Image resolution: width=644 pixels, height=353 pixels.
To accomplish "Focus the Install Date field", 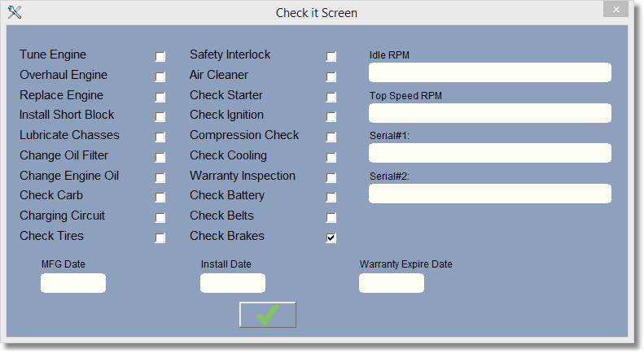I will tap(233, 283).
